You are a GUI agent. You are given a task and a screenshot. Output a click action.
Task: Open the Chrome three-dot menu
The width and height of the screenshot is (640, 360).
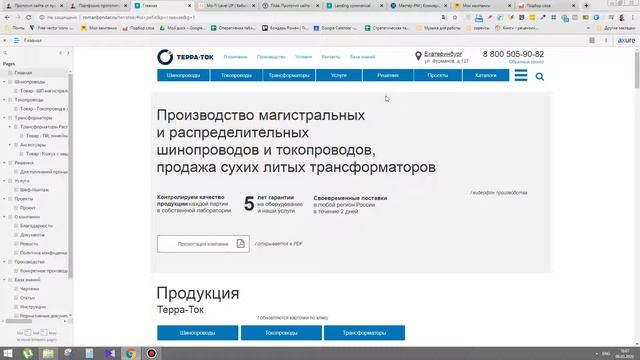point(633,18)
